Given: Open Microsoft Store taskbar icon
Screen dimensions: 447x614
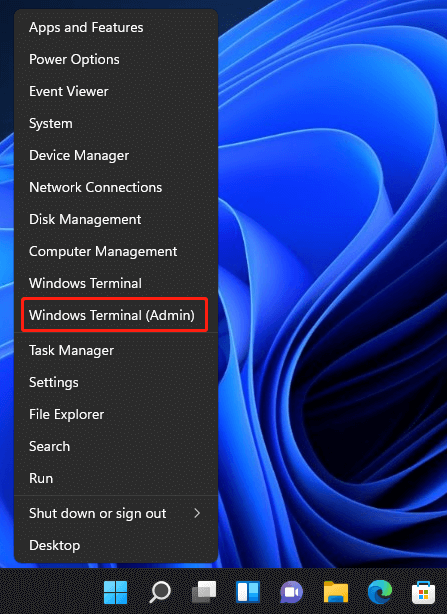Looking at the screenshot, I should pos(424,592).
